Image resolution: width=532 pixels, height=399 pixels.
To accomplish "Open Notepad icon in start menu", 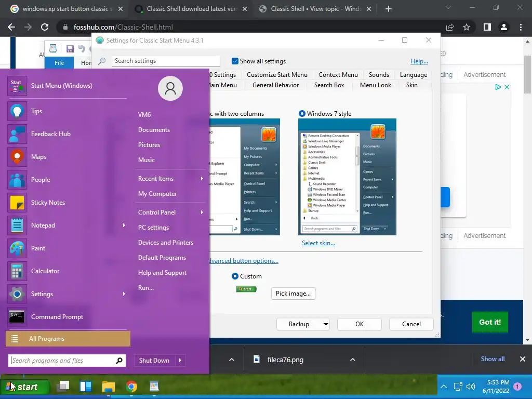I will (17, 225).
